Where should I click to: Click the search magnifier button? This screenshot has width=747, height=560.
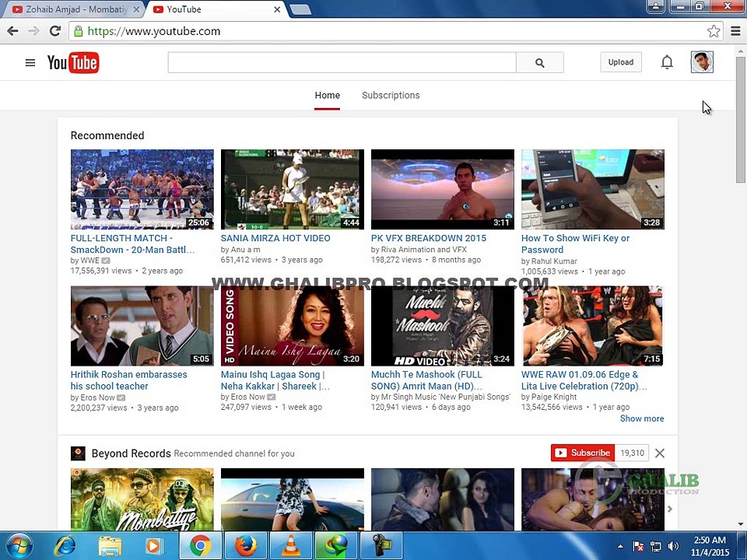point(540,62)
